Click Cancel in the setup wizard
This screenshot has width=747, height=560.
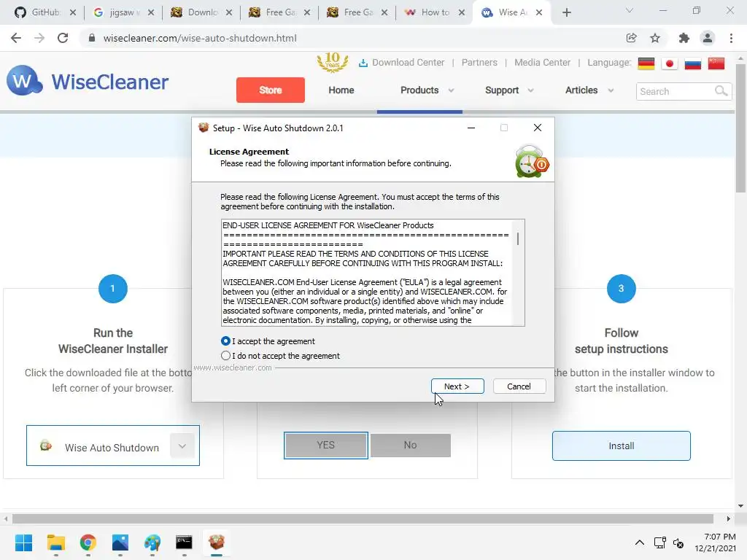pyautogui.click(x=519, y=386)
